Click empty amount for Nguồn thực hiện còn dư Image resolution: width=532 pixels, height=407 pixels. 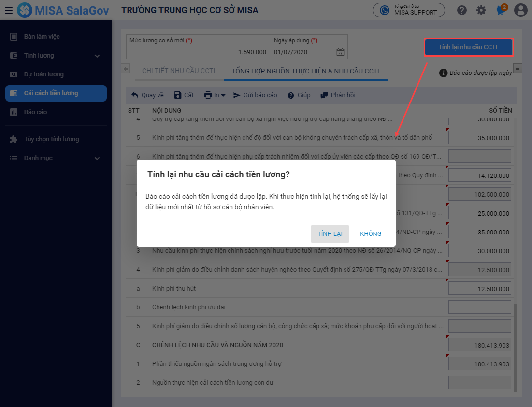tap(479, 382)
